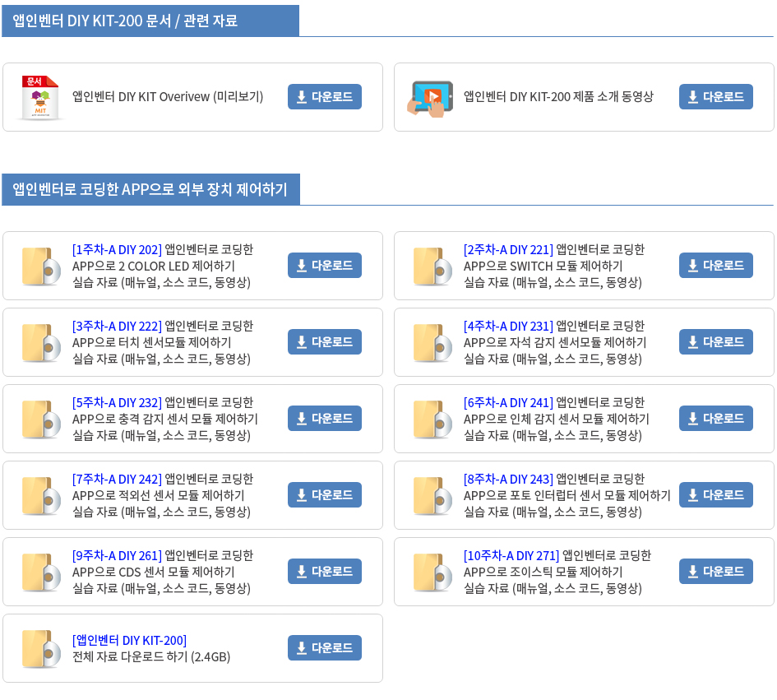The height and width of the screenshot is (700, 777).
Task: Click folder icon for 7주차-A DIY 242
Action: point(41,496)
